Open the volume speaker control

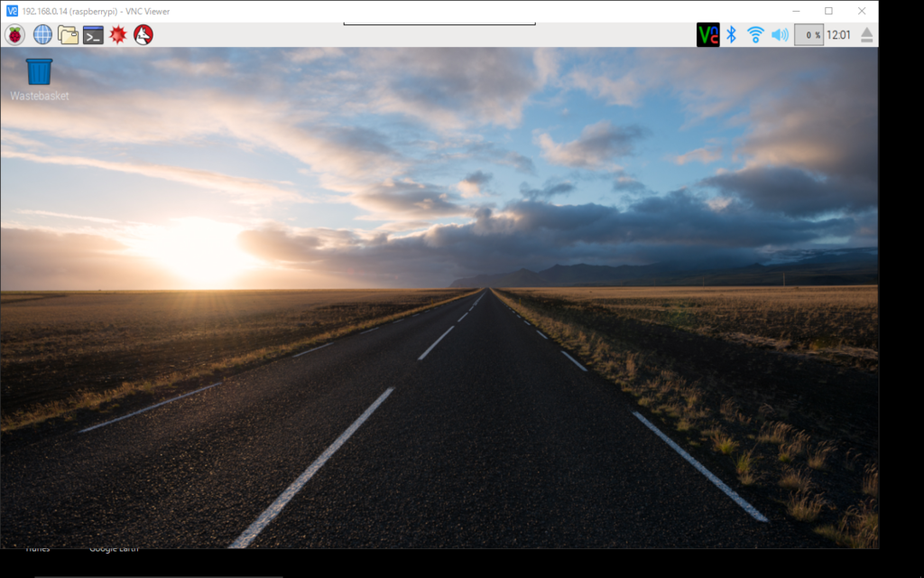tap(780, 35)
